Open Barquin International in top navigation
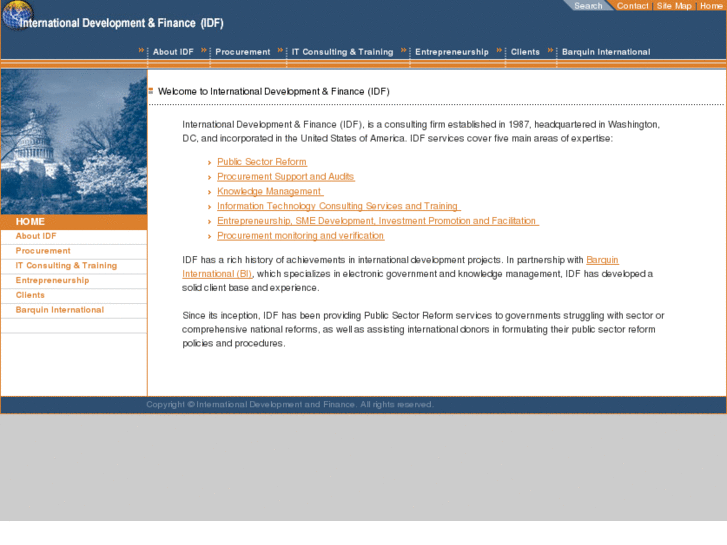727x545 pixels. point(606,52)
